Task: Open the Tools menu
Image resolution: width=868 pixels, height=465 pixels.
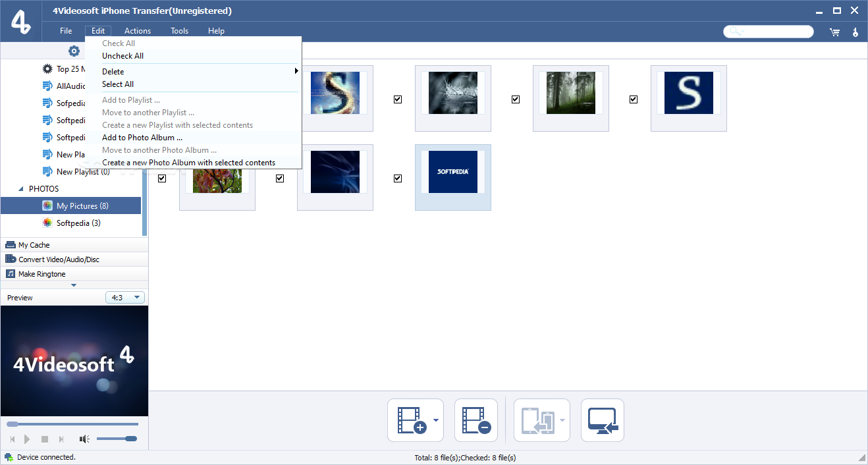Action: click(180, 31)
